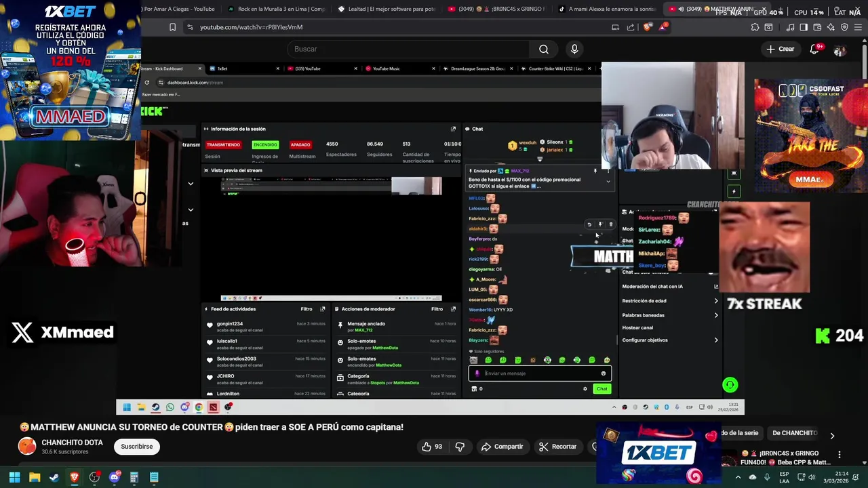Open the 'BR0NC4S x GRINGO FUN4D0' recommended video title
The height and width of the screenshot is (488, 868).
(x=785, y=457)
